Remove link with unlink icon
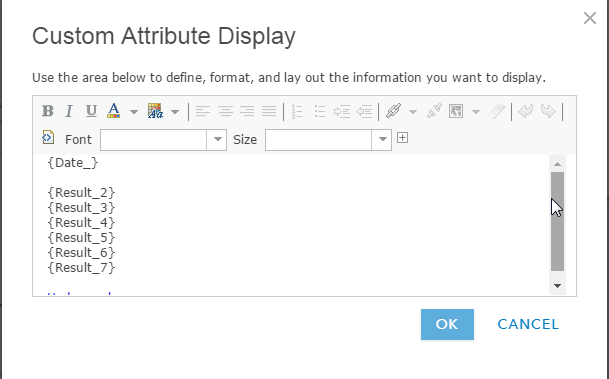Screen dimensions: 609x379 tap(434, 111)
